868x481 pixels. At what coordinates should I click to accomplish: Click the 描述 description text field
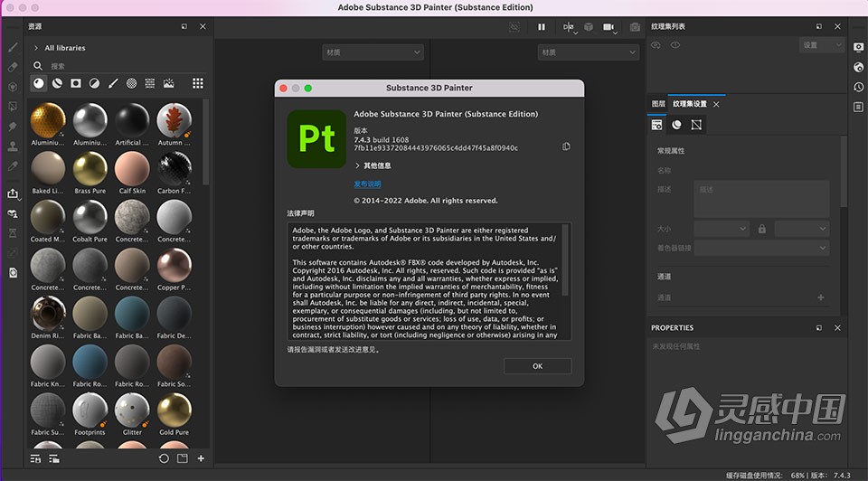[761, 199]
